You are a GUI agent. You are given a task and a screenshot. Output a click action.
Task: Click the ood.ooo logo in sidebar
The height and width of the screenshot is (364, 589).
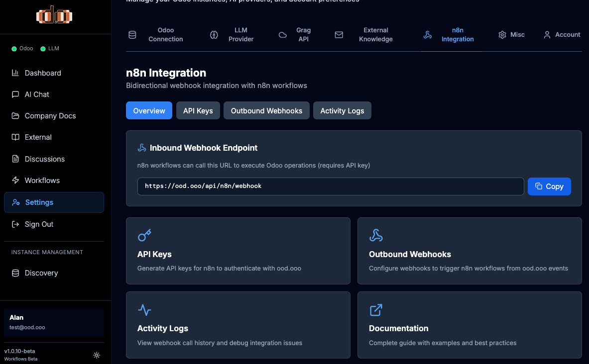[55, 16]
